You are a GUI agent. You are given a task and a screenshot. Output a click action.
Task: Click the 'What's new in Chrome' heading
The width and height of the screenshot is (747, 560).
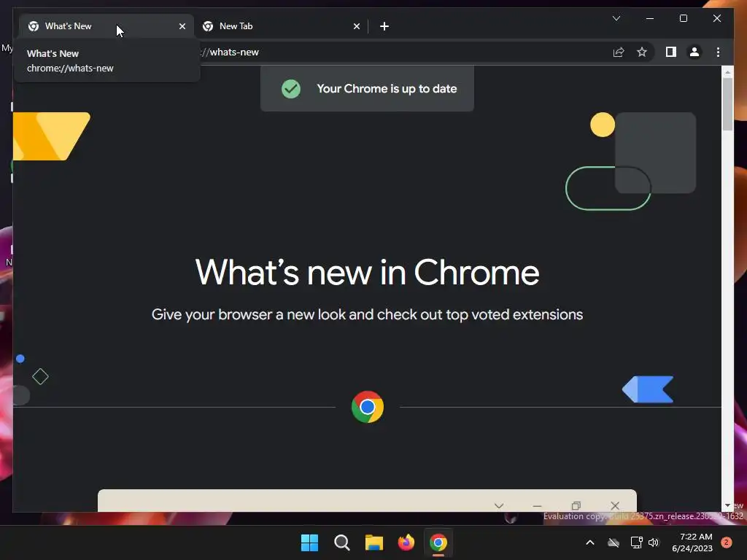pos(368,273)
